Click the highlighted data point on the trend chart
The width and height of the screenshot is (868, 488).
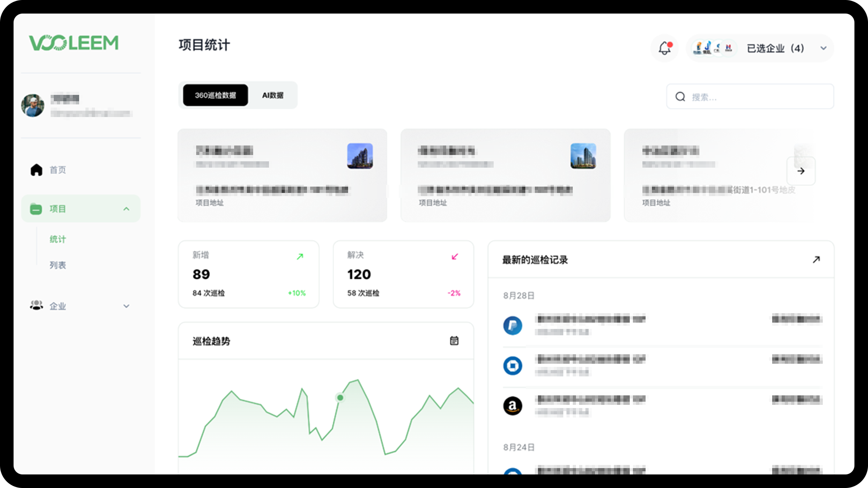340,398
